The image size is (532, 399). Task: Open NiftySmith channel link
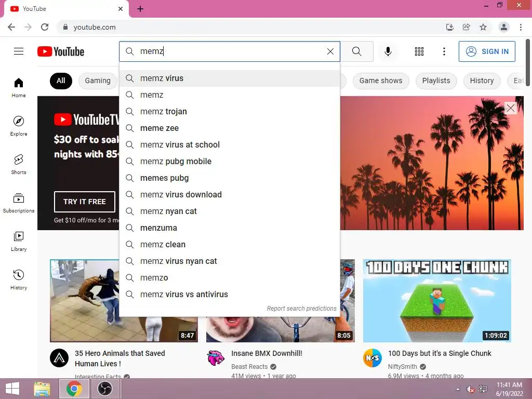[x=403, y=367]
